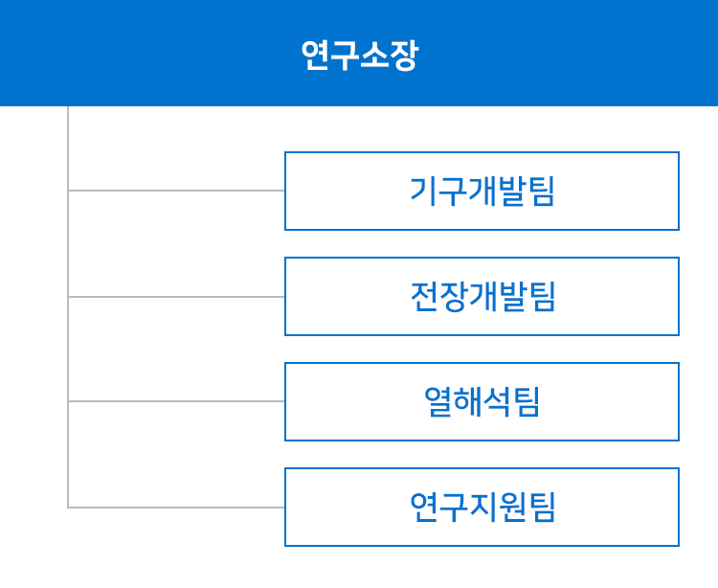Click connector line leading to 연구지원팀
Image resolution: width=718 pixels, height=588 pixels.
point(176,508)
